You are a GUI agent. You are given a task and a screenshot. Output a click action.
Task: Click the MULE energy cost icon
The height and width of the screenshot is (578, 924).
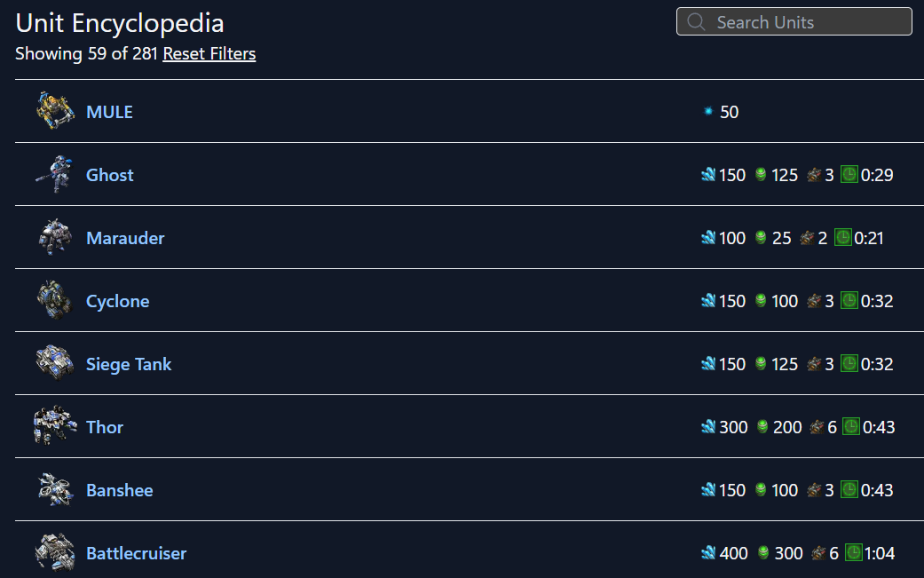[708, 112]
